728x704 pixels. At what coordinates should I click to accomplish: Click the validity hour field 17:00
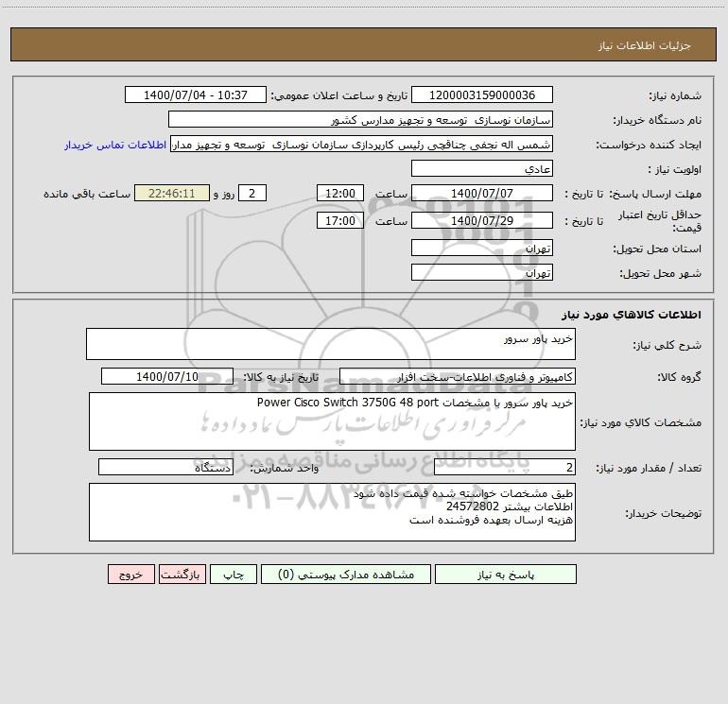pyautogui.click(x=339, y=220)
